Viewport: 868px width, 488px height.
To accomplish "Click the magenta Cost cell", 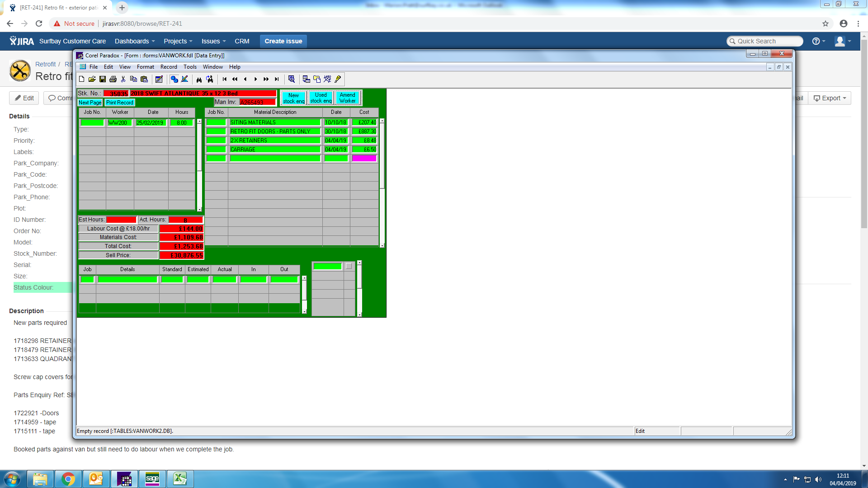I will point(364,158).
